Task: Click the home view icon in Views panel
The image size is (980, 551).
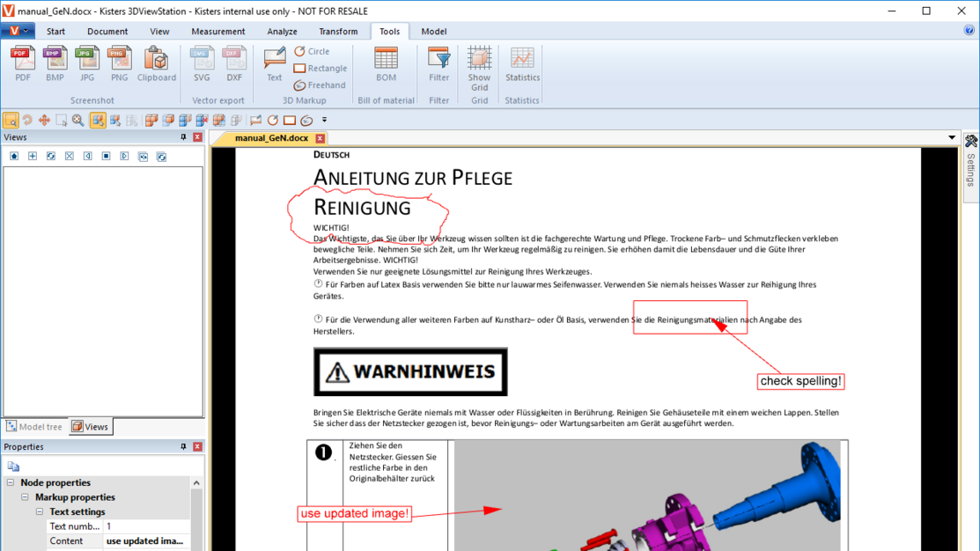Action: [14, 156]
